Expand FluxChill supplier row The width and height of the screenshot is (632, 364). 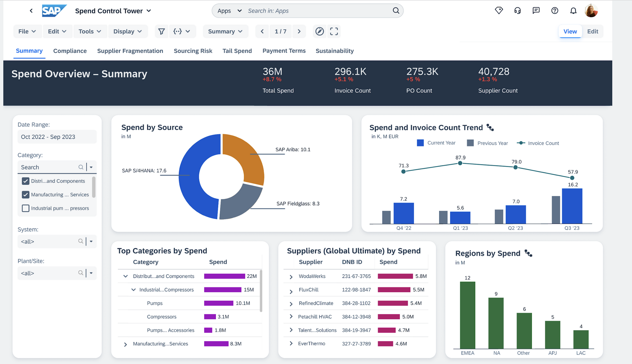point(291,292)
